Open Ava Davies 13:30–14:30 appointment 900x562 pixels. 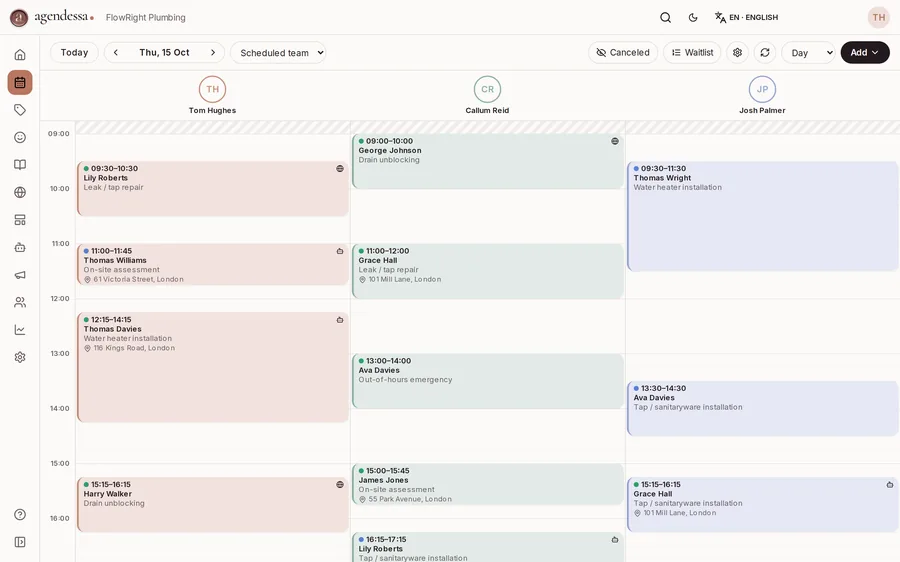[762, 408]
